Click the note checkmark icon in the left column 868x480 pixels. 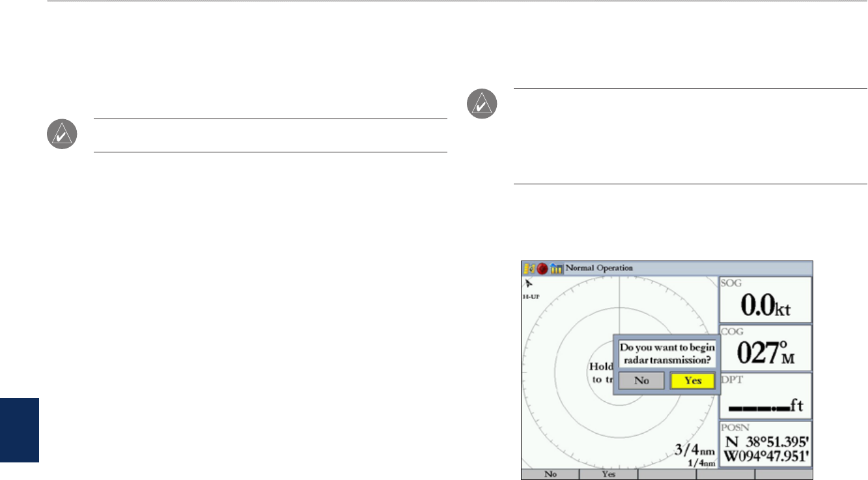click(x=63, y=135)
